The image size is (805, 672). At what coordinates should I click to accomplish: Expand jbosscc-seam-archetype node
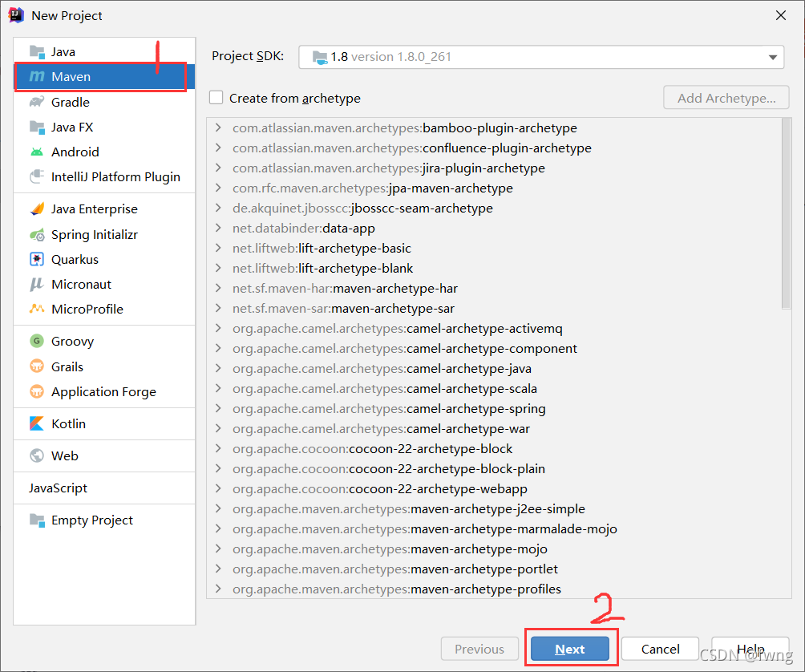coord(219,208)
